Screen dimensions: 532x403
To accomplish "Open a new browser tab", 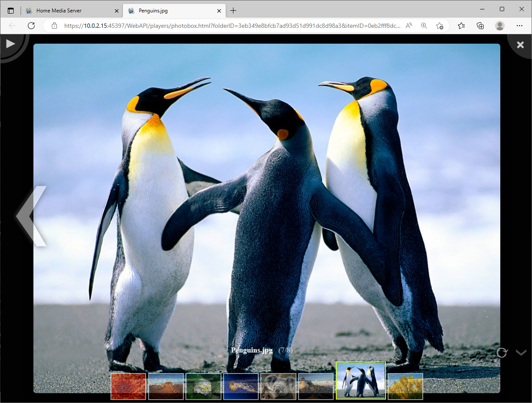I will pyautogui.click(x=233, y=11).
